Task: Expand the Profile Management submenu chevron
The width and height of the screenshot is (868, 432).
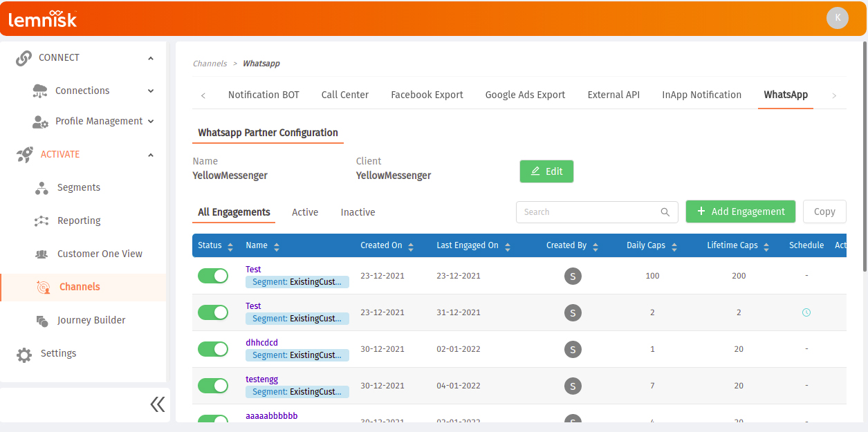Action: pos(151,122)
